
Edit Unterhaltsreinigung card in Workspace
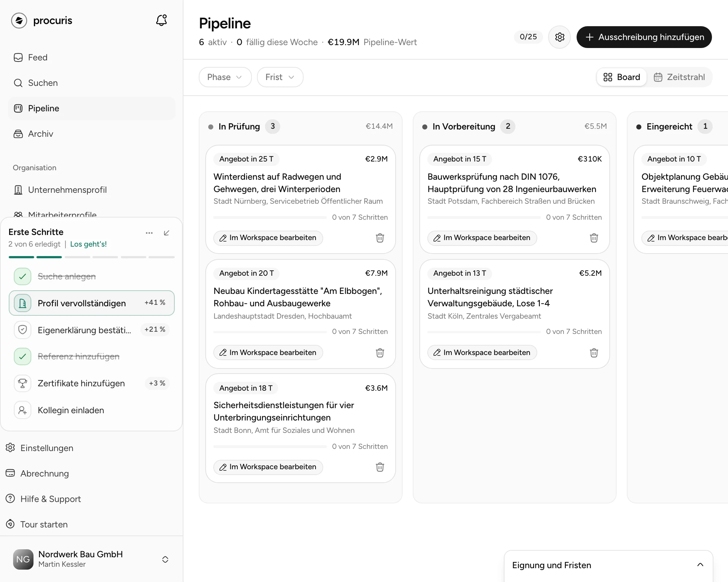[x=482, y=352]
